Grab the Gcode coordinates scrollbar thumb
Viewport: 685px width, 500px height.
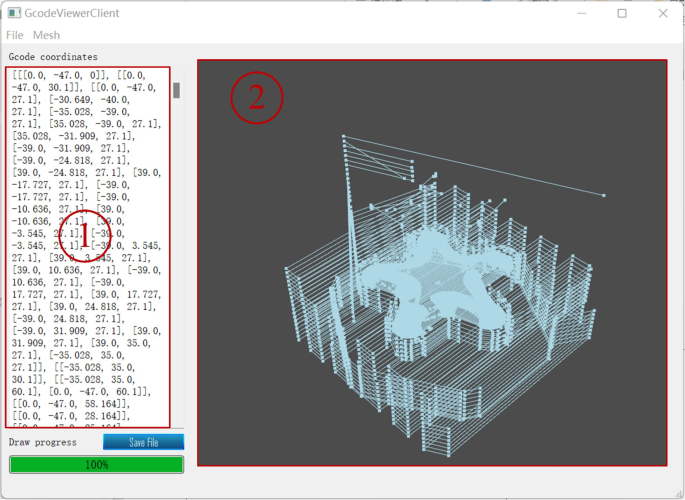click(177, 90)
